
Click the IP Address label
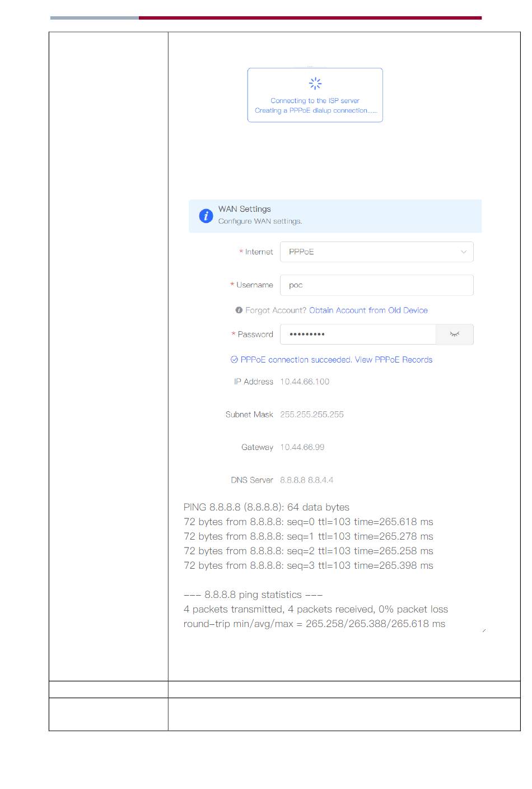point(254,382)
